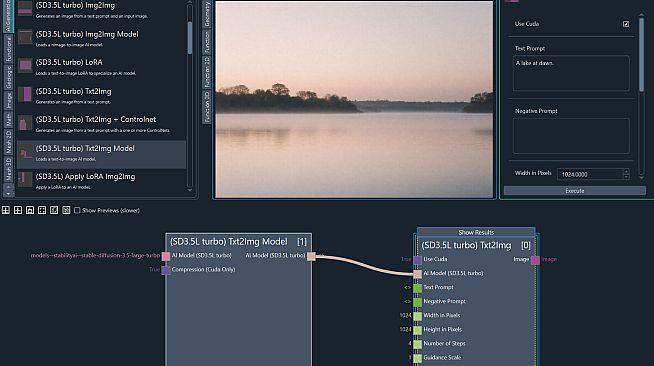Click the green Text Prompt input port
654x366 pixels.
coord(418,288)
